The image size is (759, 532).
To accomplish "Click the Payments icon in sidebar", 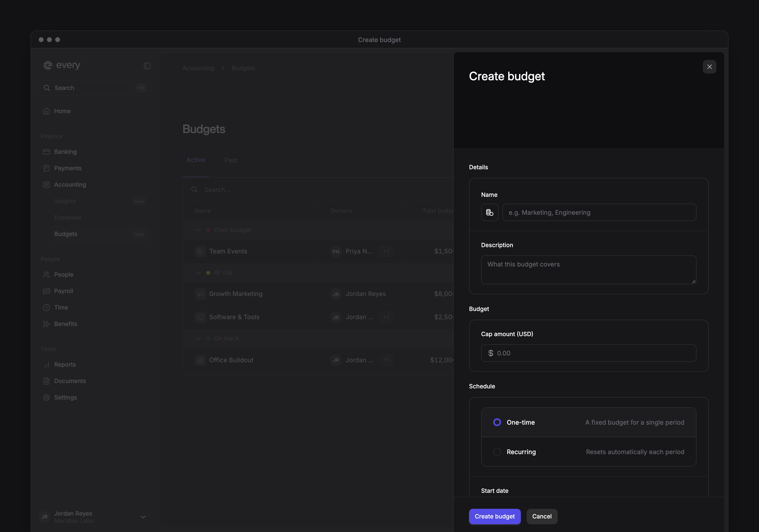I will tap(46, 168).
